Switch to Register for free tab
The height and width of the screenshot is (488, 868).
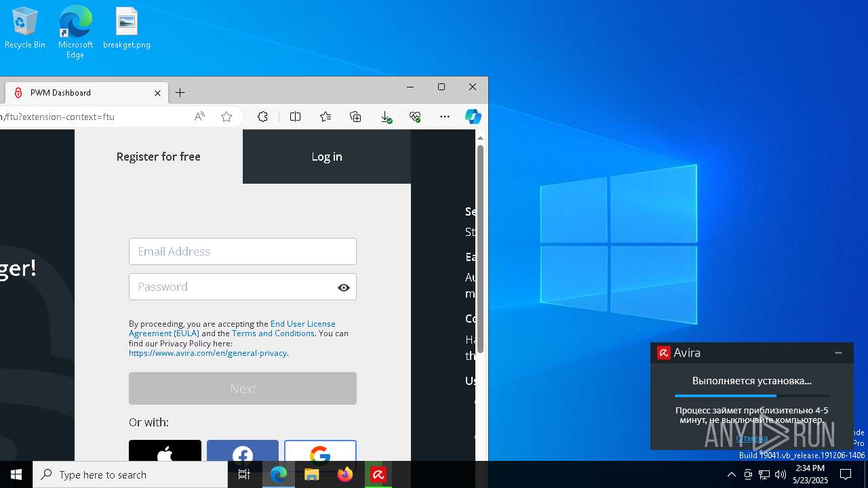pyautogui.click(x=159, y=157)
